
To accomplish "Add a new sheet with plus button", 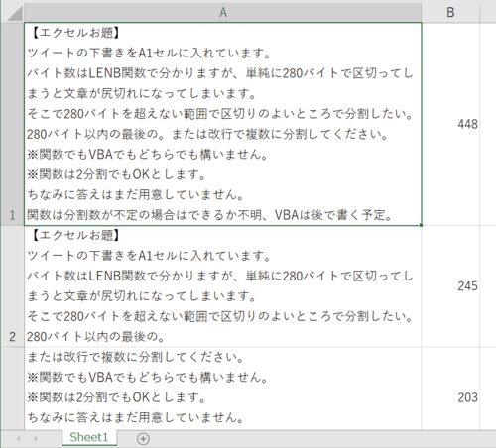I will (143, 439).
